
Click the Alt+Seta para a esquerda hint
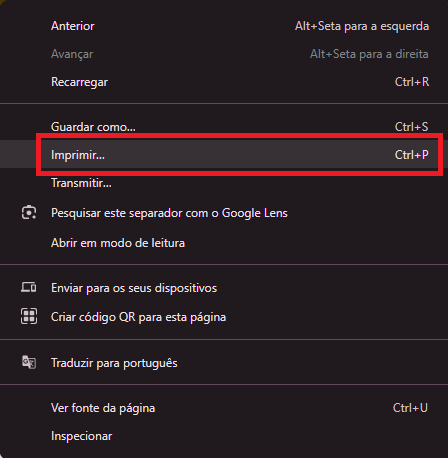(362, 26)
